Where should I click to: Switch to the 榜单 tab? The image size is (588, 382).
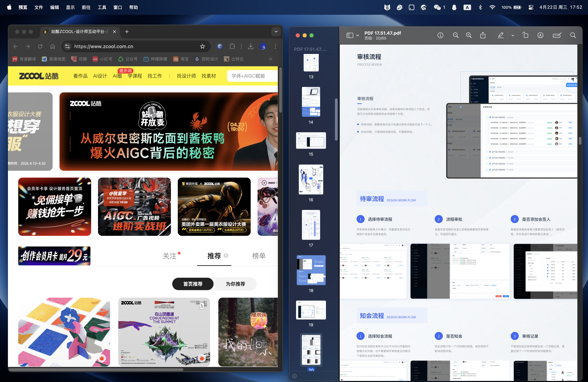tap(259, 256)
